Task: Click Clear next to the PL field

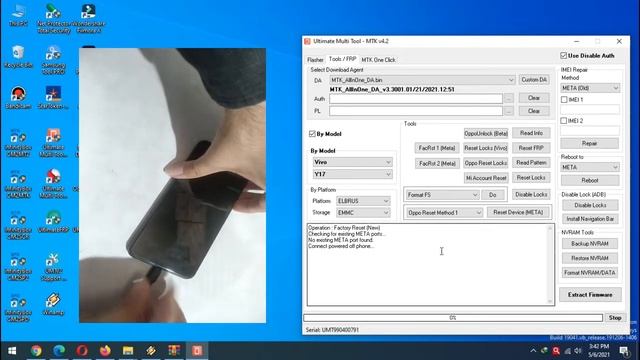Action: point(534,111)
